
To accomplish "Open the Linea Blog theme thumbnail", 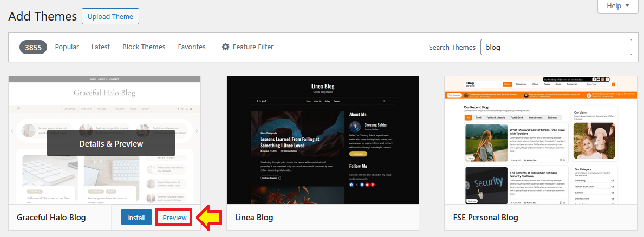I will pyautogui.click(x=323, y=140).
